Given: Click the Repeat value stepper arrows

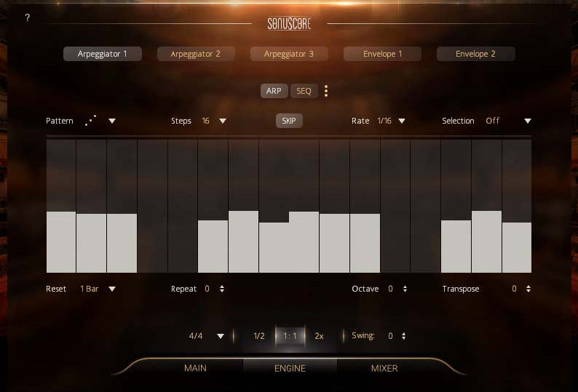Looking at the screenshot, I should click(222, 289).
